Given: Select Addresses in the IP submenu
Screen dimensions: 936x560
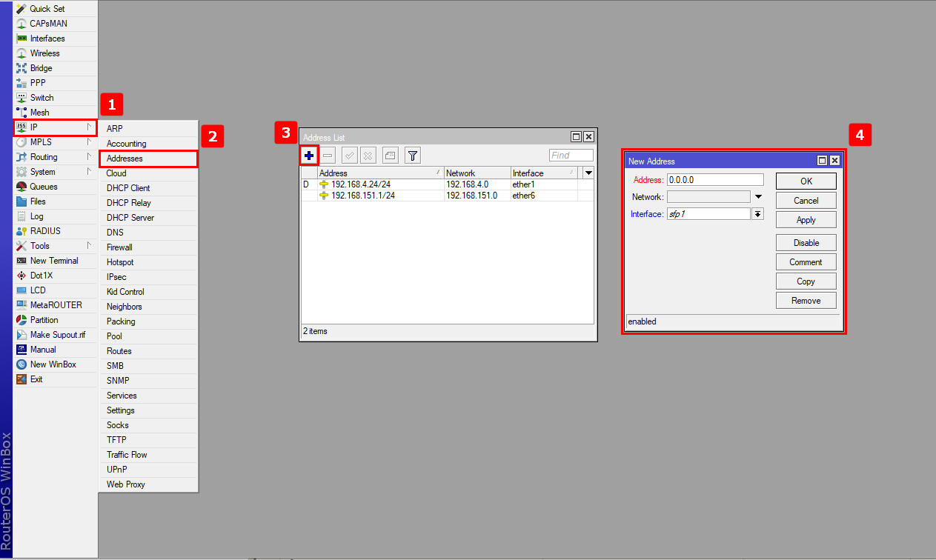Looking at the screenshot, I should 125,159.
